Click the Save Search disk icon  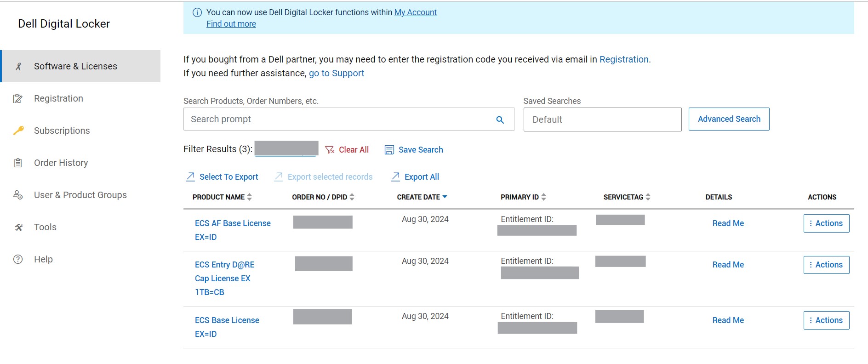point(389,150)
